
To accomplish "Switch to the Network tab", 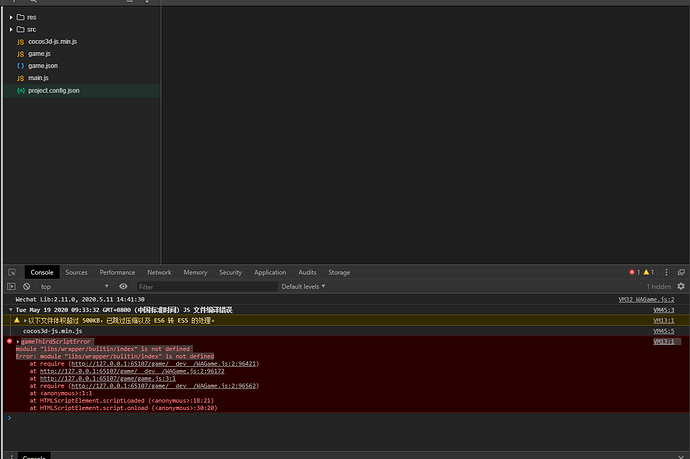I will click(x=159, y=272).
